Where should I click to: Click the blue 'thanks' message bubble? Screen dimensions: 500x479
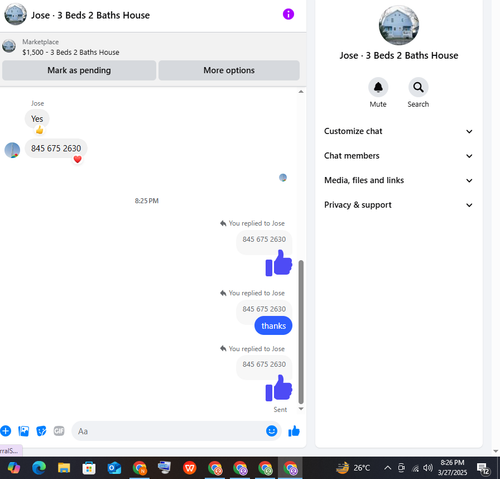tap(273, 326)
